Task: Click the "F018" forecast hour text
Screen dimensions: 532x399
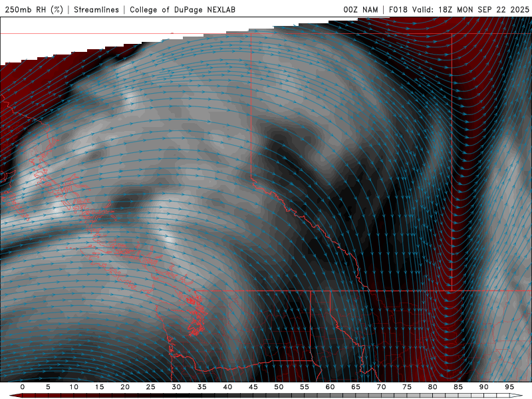Action: pos(398,10)
